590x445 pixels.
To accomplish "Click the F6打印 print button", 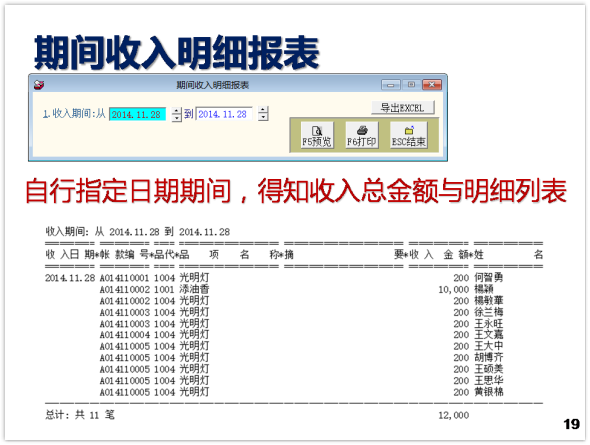I will tap(362, 135).
